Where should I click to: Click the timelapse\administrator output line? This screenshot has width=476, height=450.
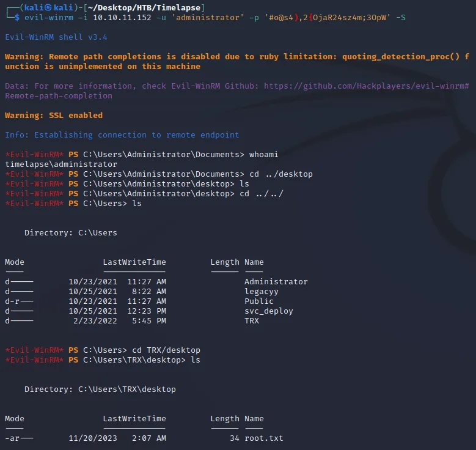pyautogui.click(x=61, y=164)
